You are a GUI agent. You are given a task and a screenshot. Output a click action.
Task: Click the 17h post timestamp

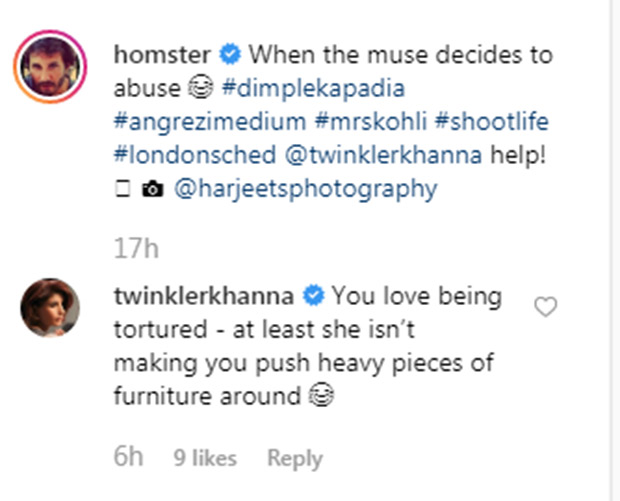pyautogui.click(x=136, y=247)
